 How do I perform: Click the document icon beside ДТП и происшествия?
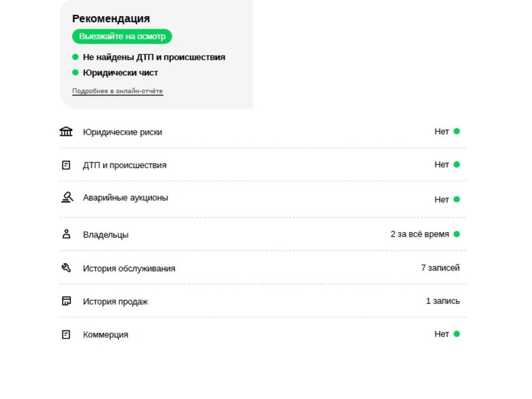(x=66, y=165)
